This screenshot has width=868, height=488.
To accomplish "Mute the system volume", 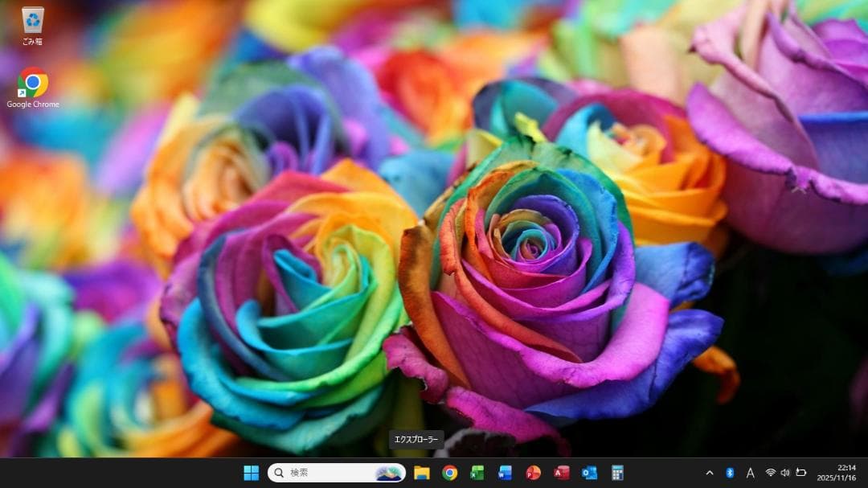I will click(x=785, y=474).
